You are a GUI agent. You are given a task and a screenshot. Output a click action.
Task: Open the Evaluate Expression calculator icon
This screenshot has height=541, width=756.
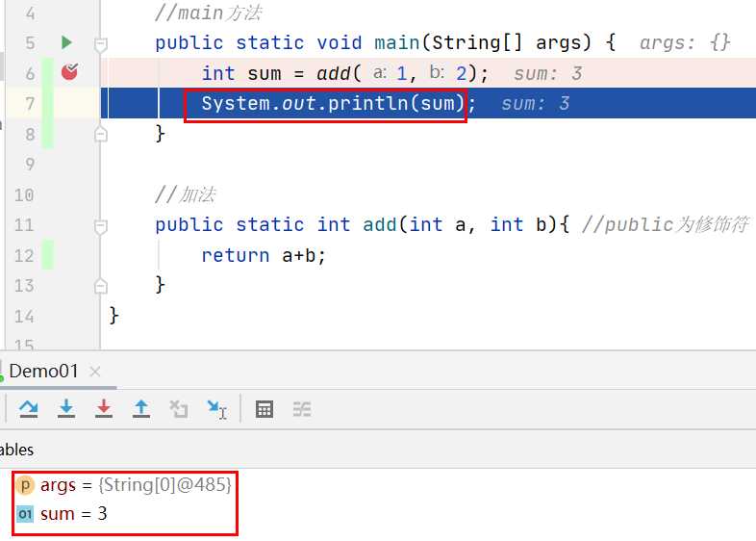click(x=265, y=409)
